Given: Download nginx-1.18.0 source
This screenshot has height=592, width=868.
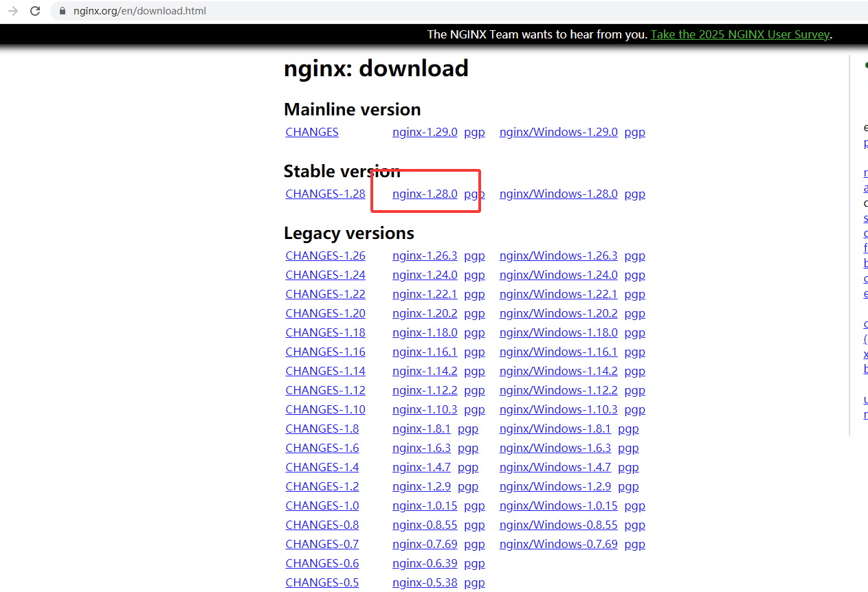Looking at the screenshot, I should coord(425,332).
